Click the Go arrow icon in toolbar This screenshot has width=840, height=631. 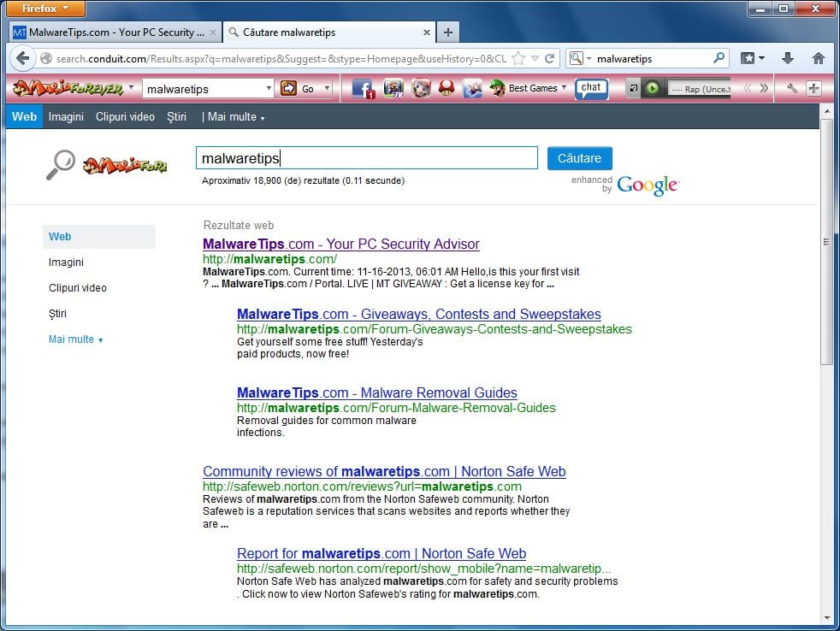289,88
